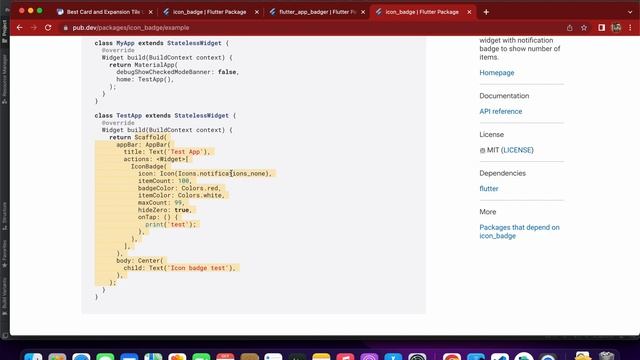Click the 'badgeColor: Colors.red' code line
This screenshot has width=640, height=360.
(x=179, y=188)
